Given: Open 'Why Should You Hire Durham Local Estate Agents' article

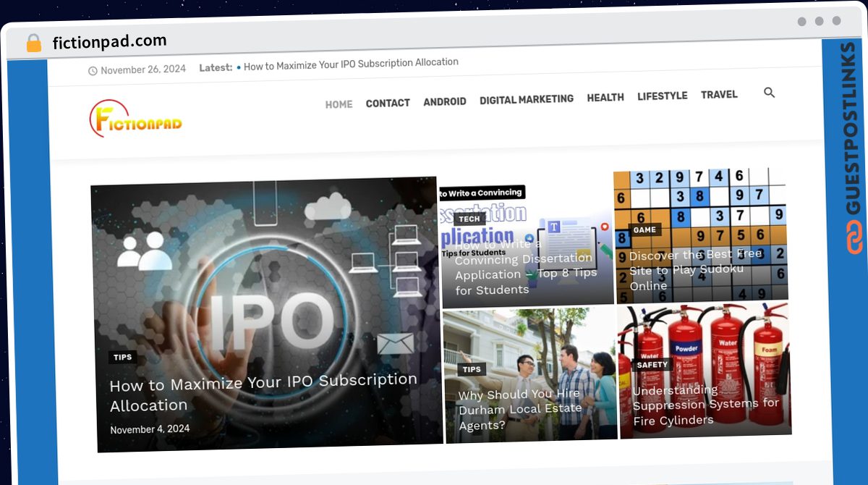Looking at the screenshot, I should 520,409.
